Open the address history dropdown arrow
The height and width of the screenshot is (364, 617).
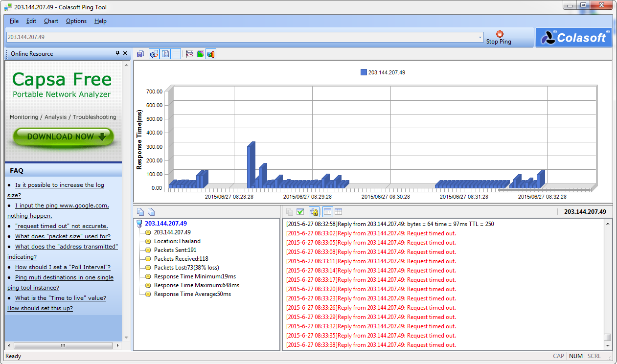point(480,37)
